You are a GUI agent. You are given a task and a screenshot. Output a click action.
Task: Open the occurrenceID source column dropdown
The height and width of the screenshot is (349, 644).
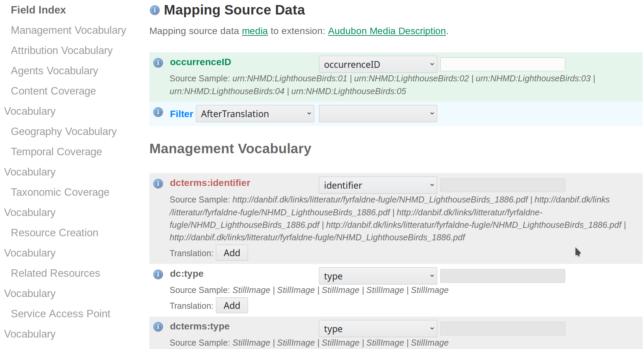pos(378,64)
